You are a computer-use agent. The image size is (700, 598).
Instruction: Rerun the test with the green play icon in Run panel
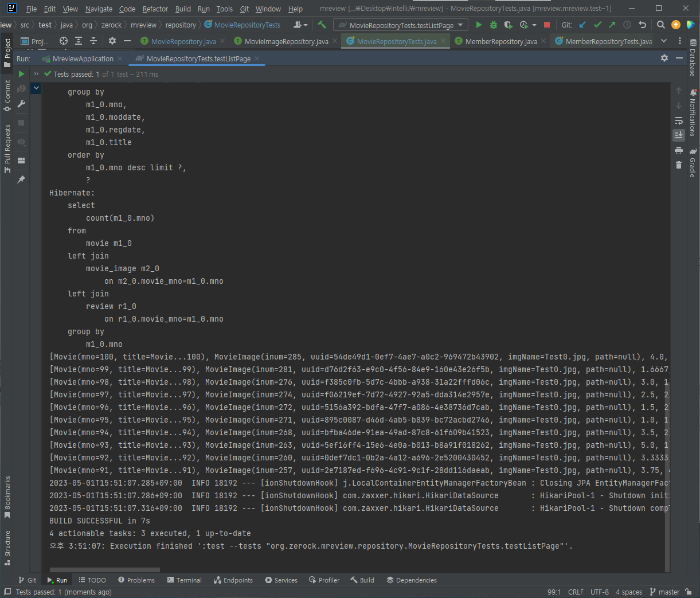click(21, 74)
